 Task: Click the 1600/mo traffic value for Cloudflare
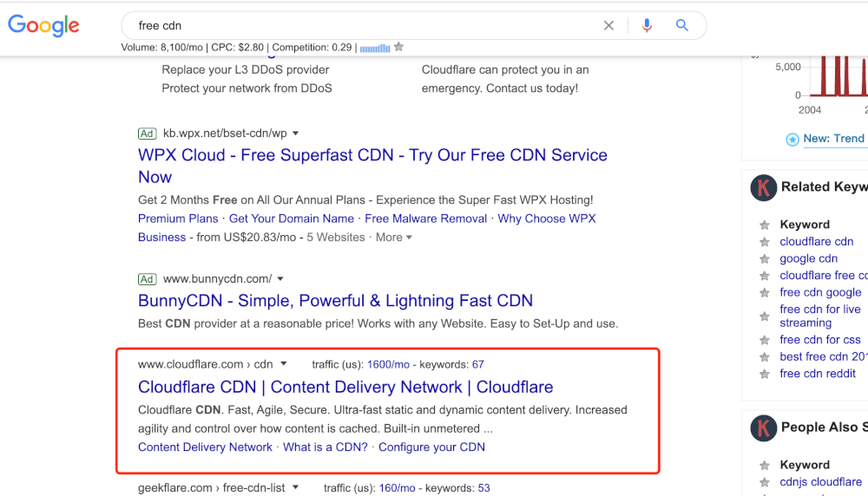(388, 365)
